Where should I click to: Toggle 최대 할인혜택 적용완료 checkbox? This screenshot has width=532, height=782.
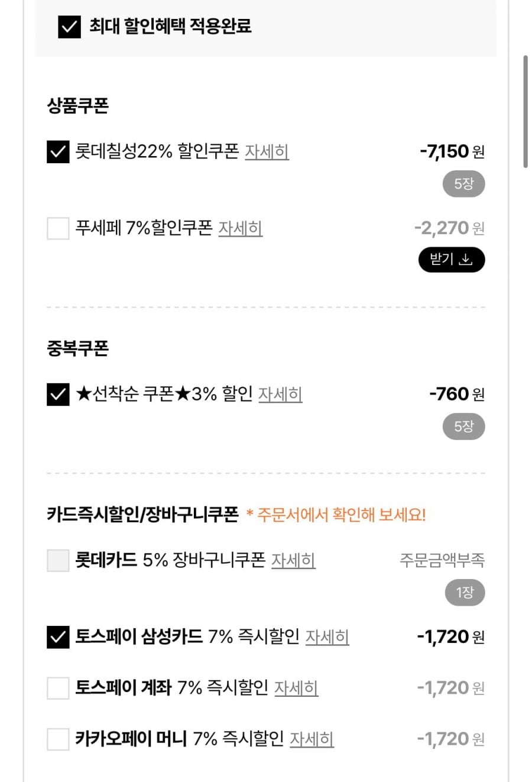click(69, 27)
